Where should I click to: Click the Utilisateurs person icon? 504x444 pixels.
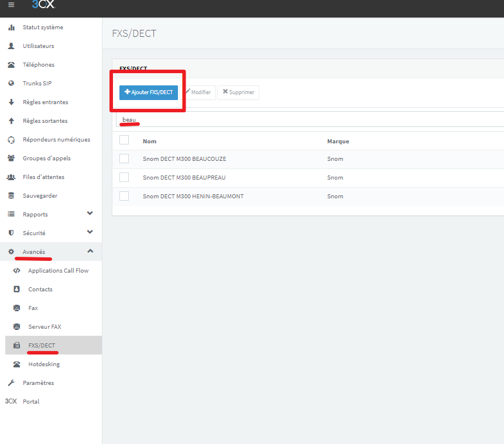click(11, 46)
